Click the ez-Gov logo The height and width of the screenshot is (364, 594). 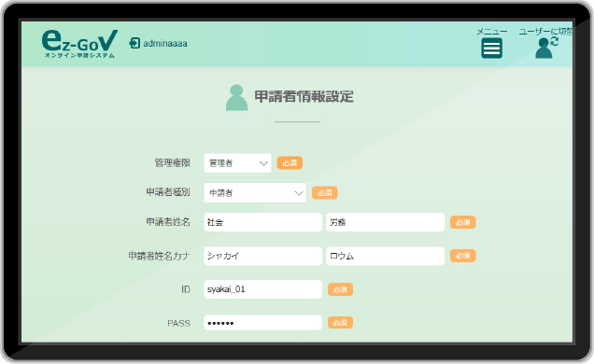[x=79, y=44]
